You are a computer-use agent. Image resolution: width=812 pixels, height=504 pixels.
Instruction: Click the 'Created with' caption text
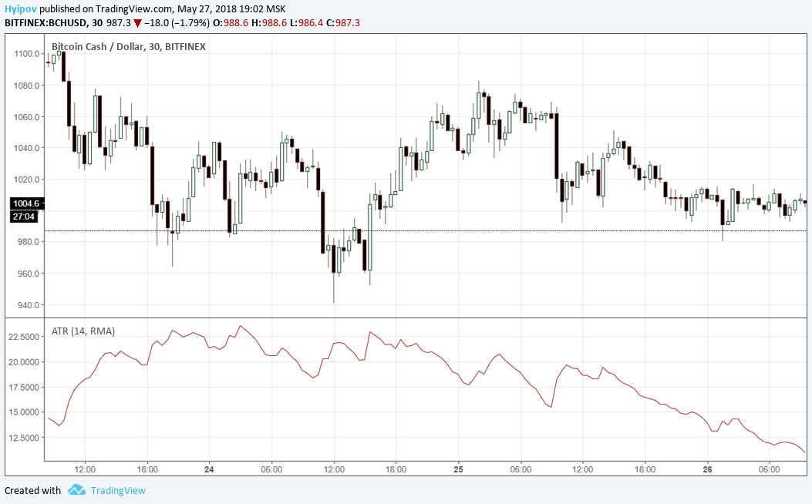[32, 490]
